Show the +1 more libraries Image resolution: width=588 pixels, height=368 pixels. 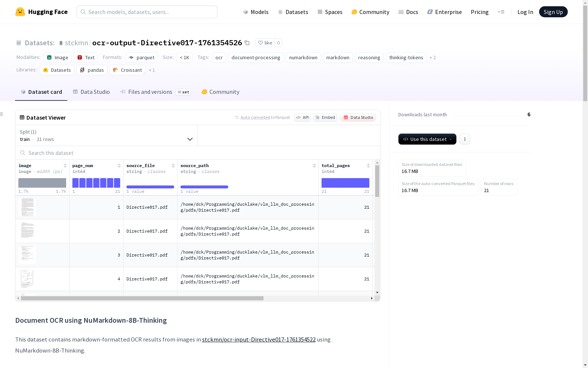[152, 70]
